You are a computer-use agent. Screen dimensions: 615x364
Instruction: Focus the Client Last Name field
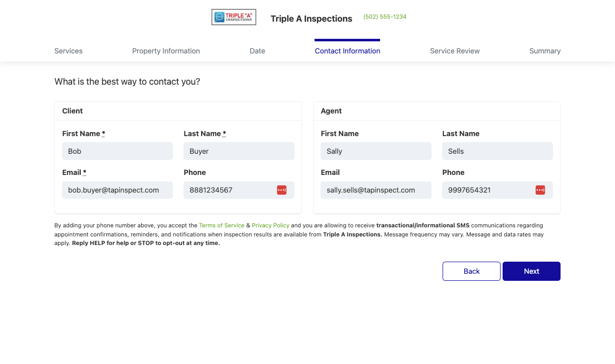[239, 151]
